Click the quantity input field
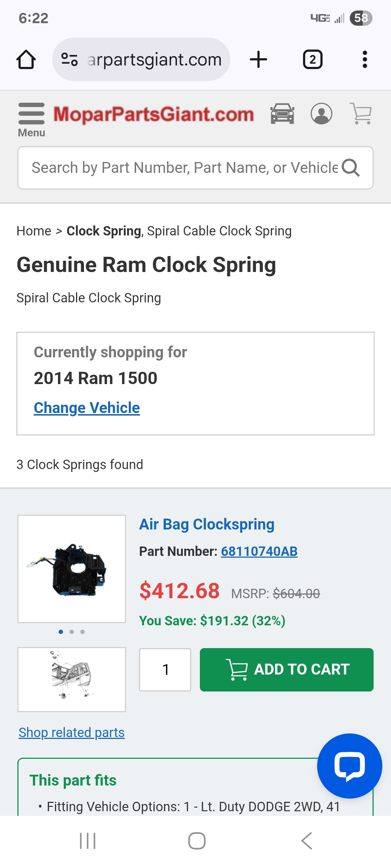Viewport: 391px width, 868px height. click(x=165, y=669)
